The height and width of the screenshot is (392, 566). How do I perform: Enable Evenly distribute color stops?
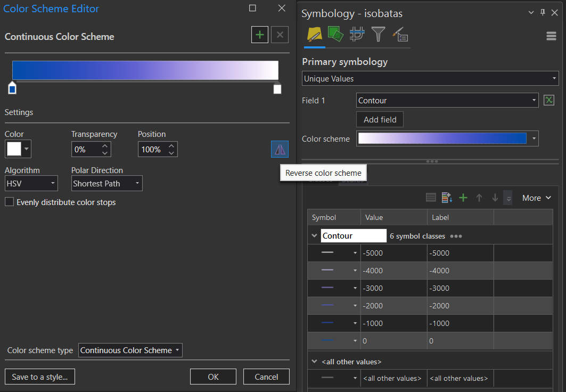[9, 202]
